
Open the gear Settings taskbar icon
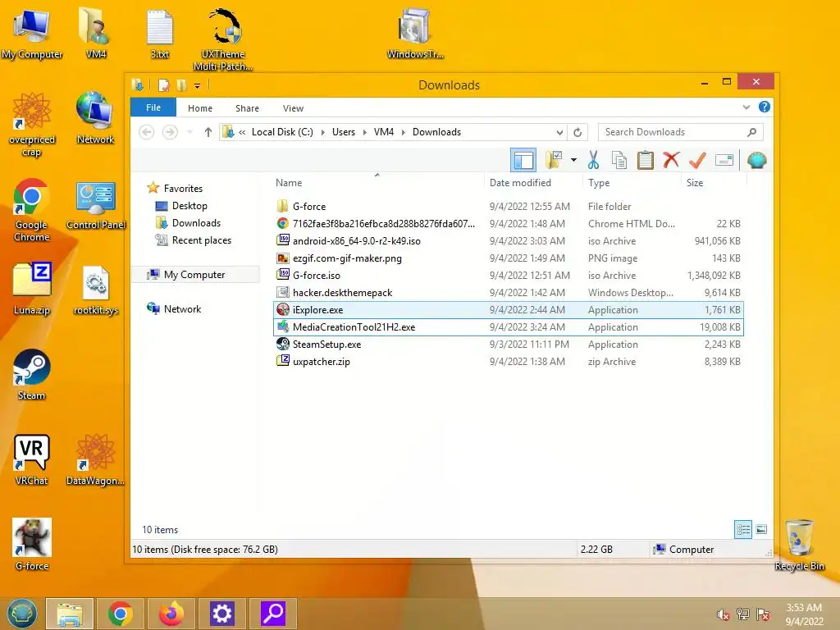click(x=221, y=614)
